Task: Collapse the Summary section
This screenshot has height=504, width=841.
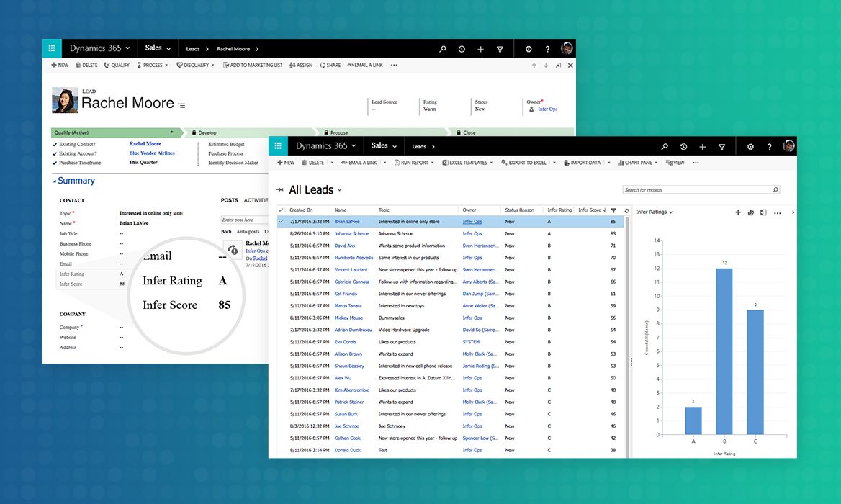Action: tap(54, 181)
